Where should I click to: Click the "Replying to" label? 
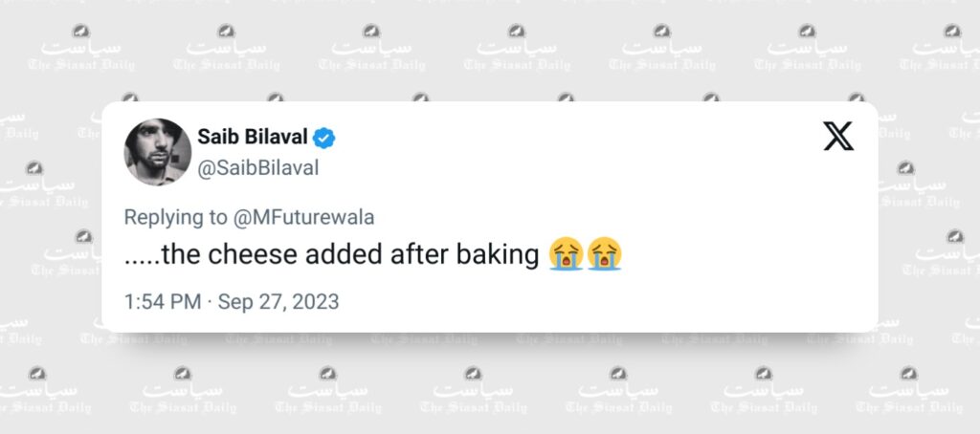[175, 217]
